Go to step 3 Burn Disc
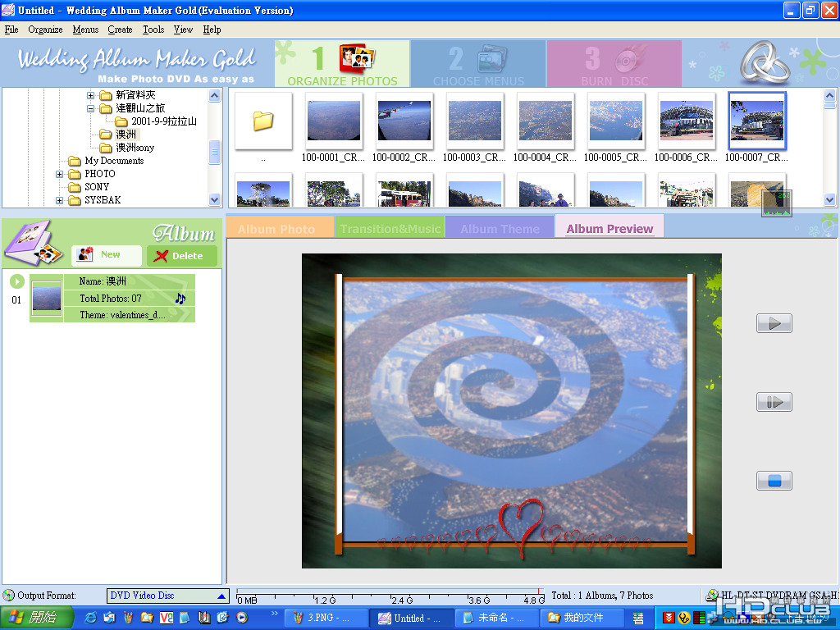 click(x=614, y=64)
